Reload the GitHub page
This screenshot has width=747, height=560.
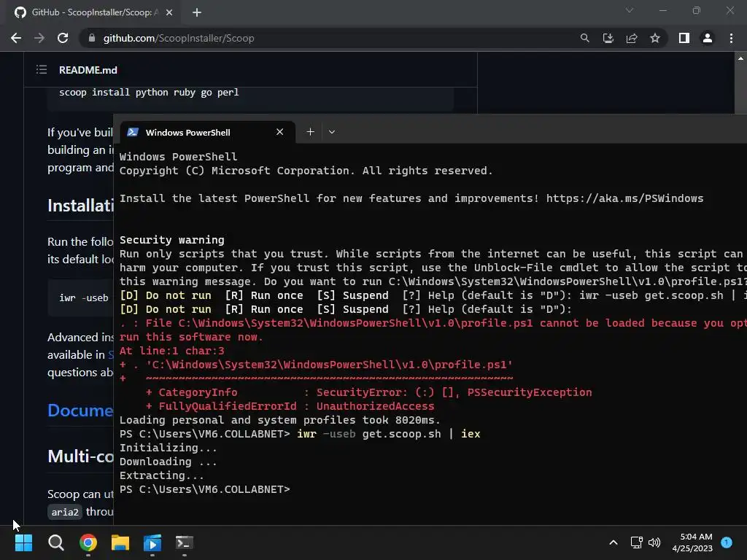pyautogui.click(x=63, y=38)
